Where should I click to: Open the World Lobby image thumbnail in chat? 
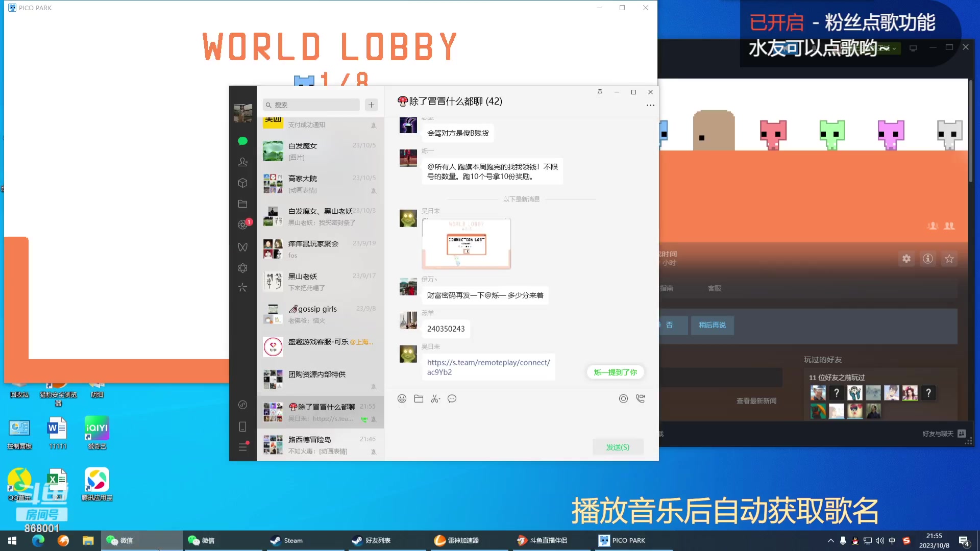(466, 244)
